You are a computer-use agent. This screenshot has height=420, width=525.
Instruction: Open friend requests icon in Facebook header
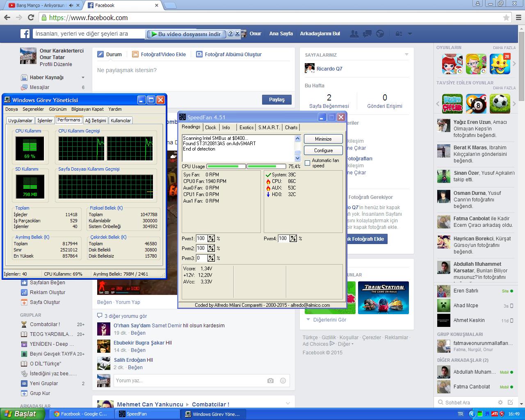pos(355,34)
